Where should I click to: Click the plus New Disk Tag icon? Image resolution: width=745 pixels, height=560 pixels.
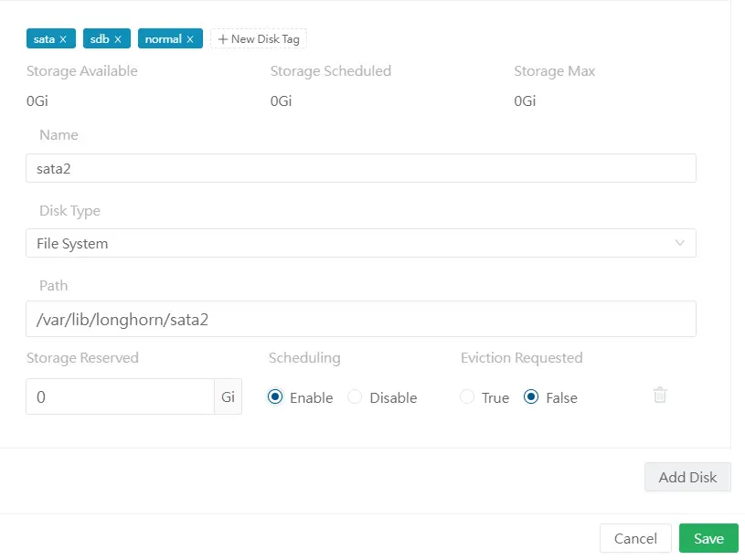click(223, 39)
